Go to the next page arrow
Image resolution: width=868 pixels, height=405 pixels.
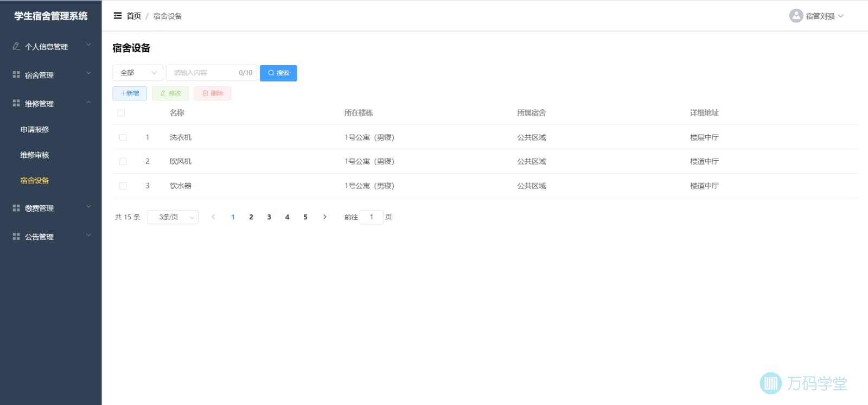[325, 217]
